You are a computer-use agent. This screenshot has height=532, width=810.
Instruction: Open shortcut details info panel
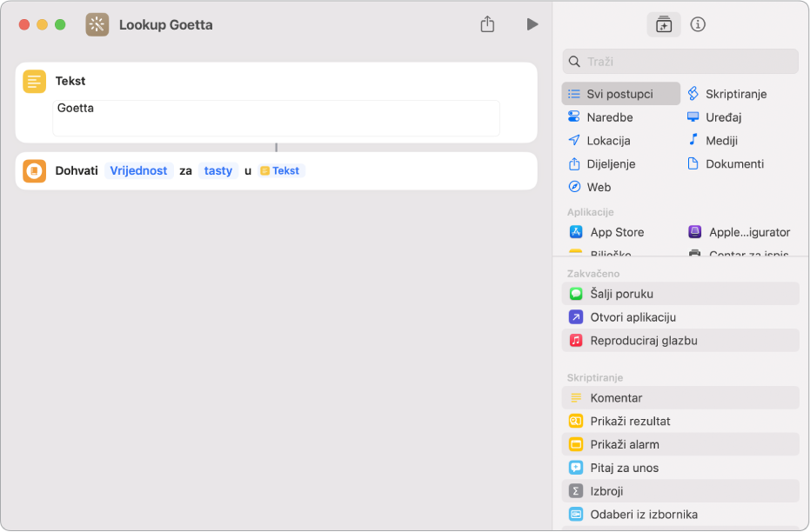coord(698,24)
